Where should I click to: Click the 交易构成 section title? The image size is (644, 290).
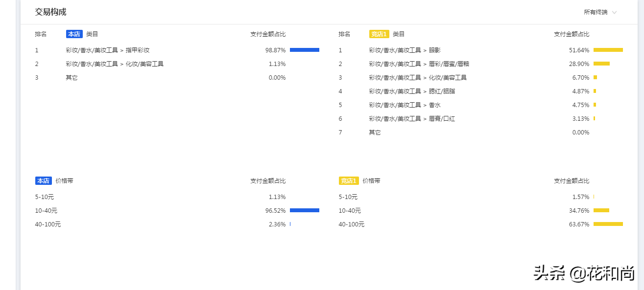50,12
